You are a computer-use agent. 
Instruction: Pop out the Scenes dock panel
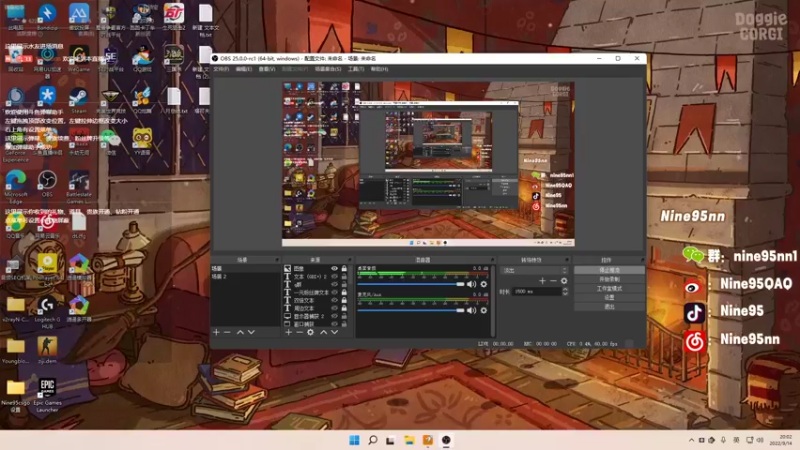point(277,260)
